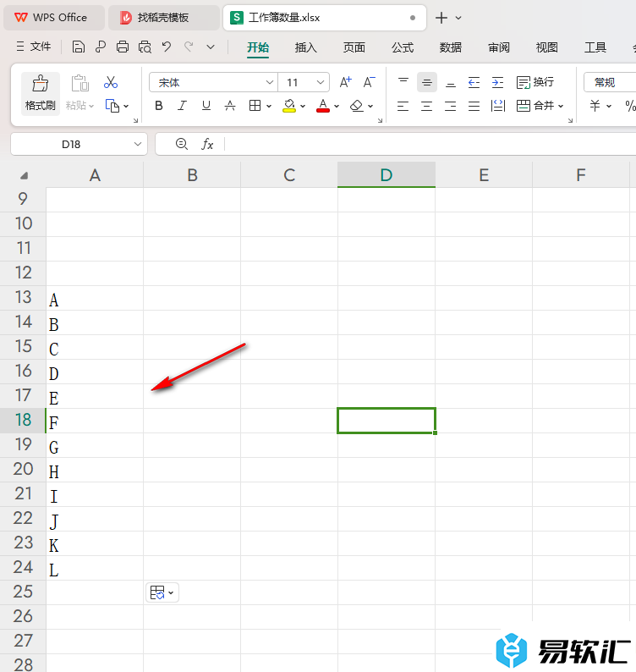Redo the last undone action
Screen dimensions: 636x672
click(x=189, y=47)
